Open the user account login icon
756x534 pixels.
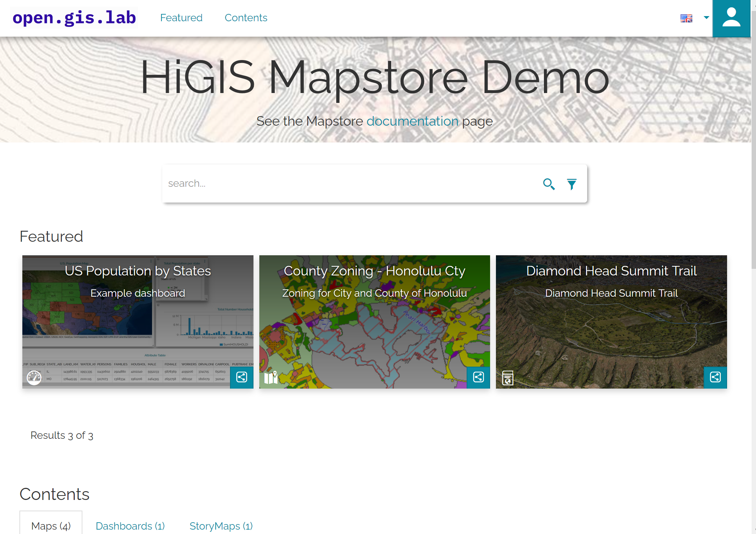(731, 18)
